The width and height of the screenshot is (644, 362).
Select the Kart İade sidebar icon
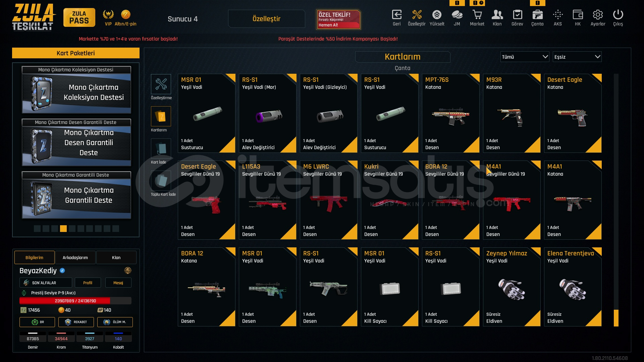[161, 148]
